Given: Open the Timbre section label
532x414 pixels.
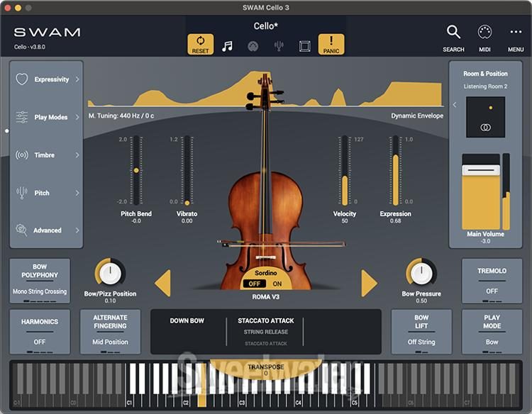Looking at the screenshot, I should pyautogui.click(x=44, y=155).
